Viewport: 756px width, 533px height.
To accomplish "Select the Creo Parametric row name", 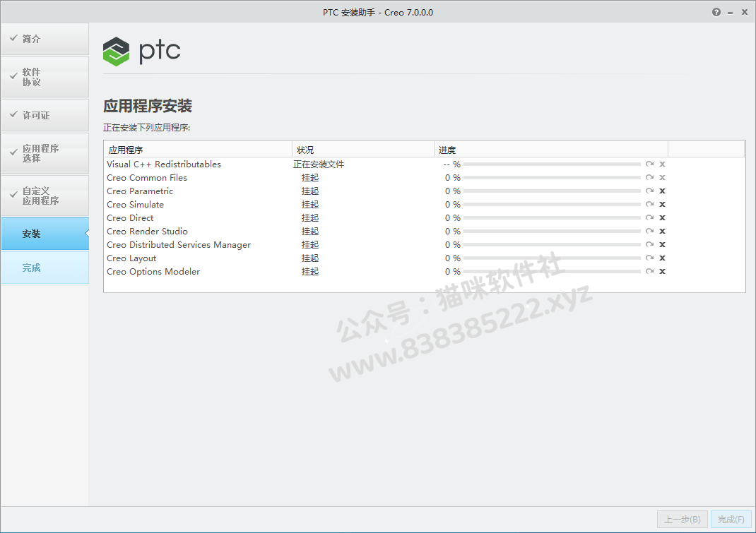I will 140,191.
